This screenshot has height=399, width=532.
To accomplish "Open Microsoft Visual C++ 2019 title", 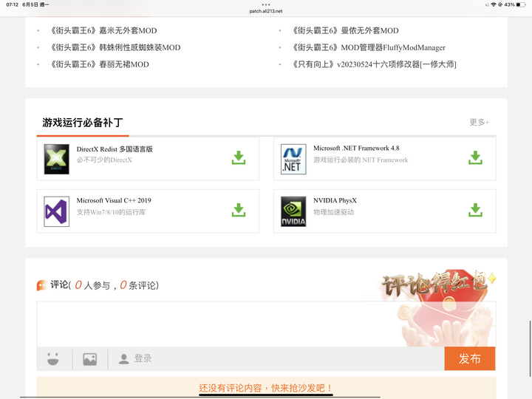I will click(114, 200).
